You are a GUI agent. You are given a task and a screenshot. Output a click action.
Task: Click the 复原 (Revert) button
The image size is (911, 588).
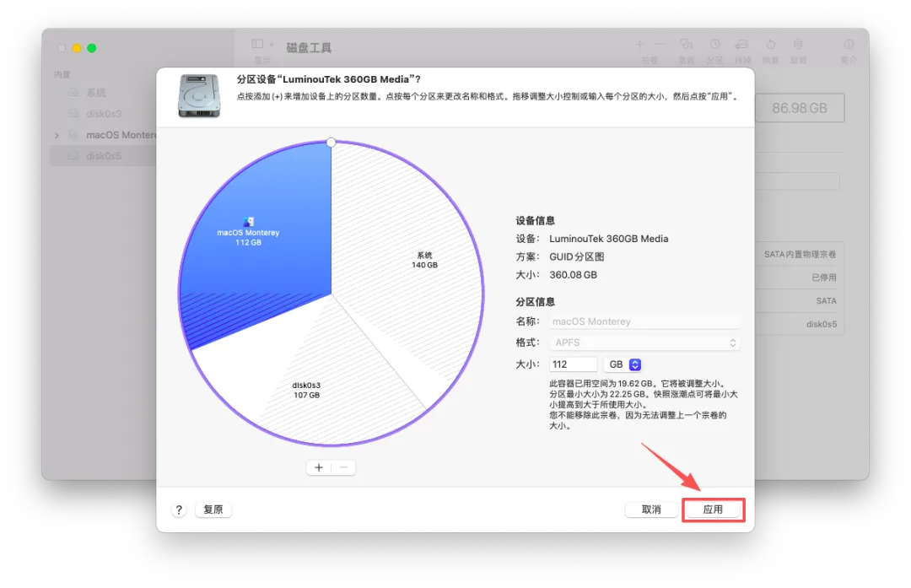[213, 510]
